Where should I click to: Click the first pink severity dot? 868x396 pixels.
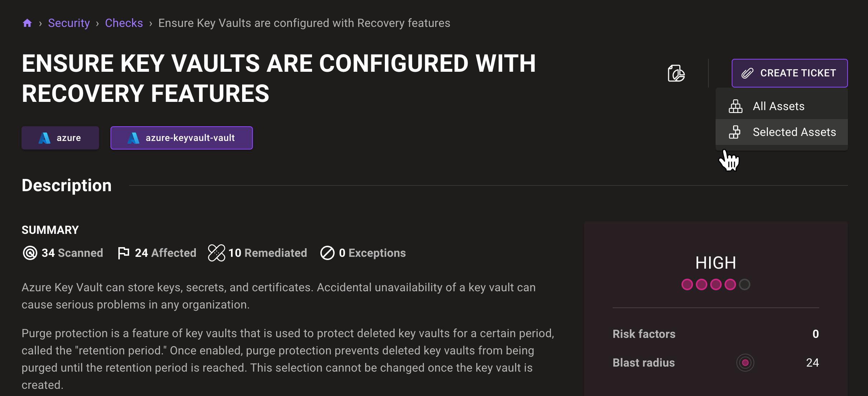687,284
